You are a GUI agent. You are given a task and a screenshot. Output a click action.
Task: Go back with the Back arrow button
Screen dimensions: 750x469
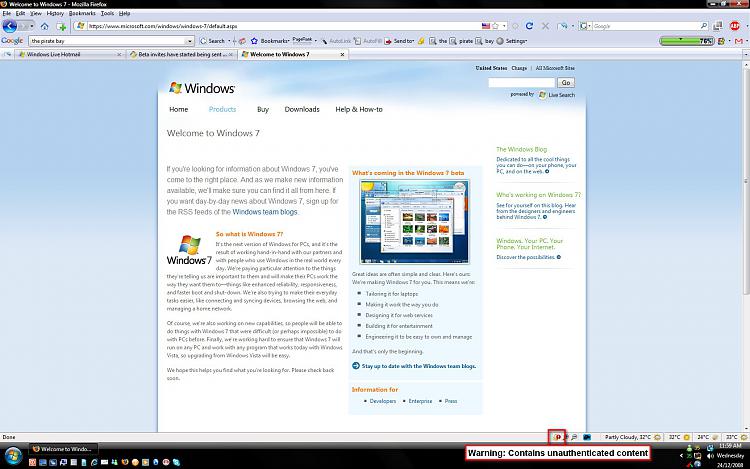click(x=10, y=26)
